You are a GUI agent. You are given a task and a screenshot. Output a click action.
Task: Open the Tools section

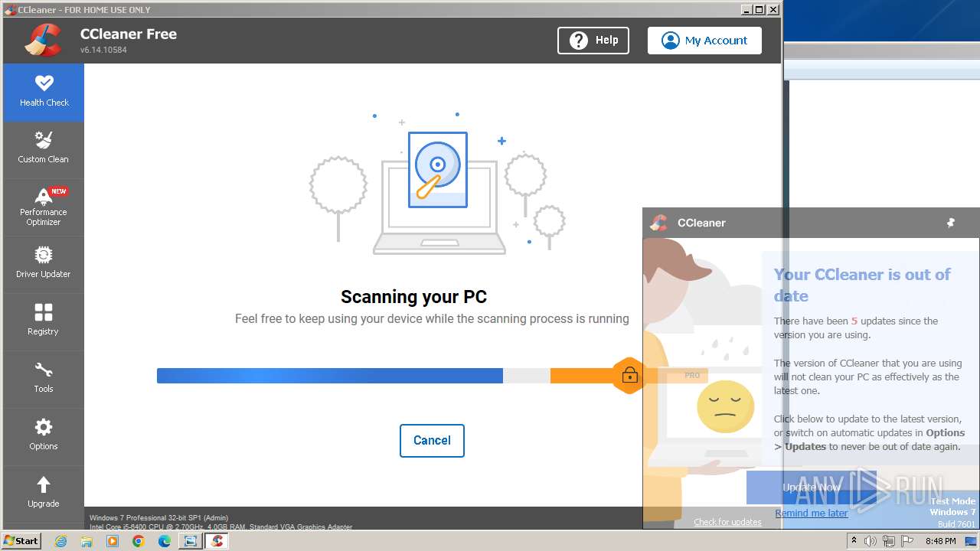coord(44,379)
